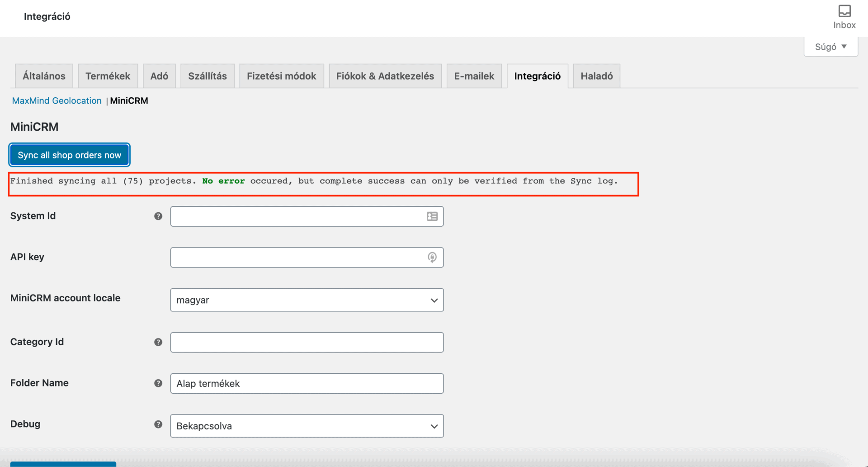Switch to the Haladó tab
This screenshot has height=467, width=868.
pos(597,76)
